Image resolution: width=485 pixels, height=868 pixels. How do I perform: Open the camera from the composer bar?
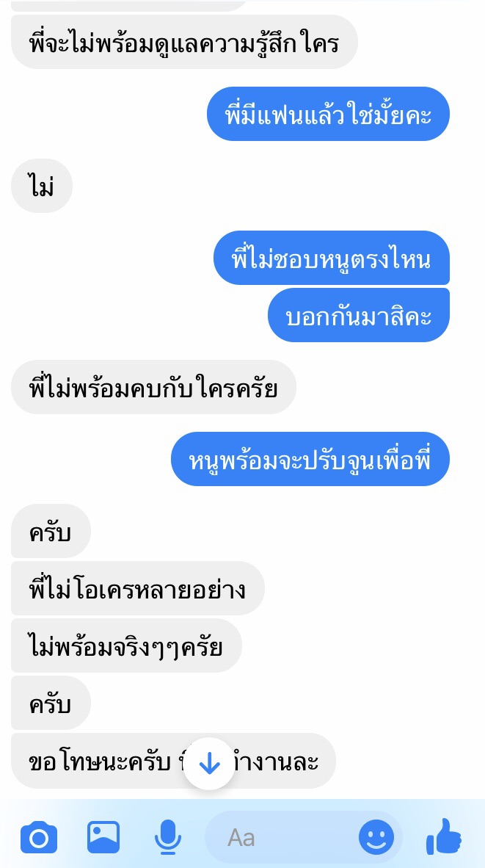[x=39, y=838]
